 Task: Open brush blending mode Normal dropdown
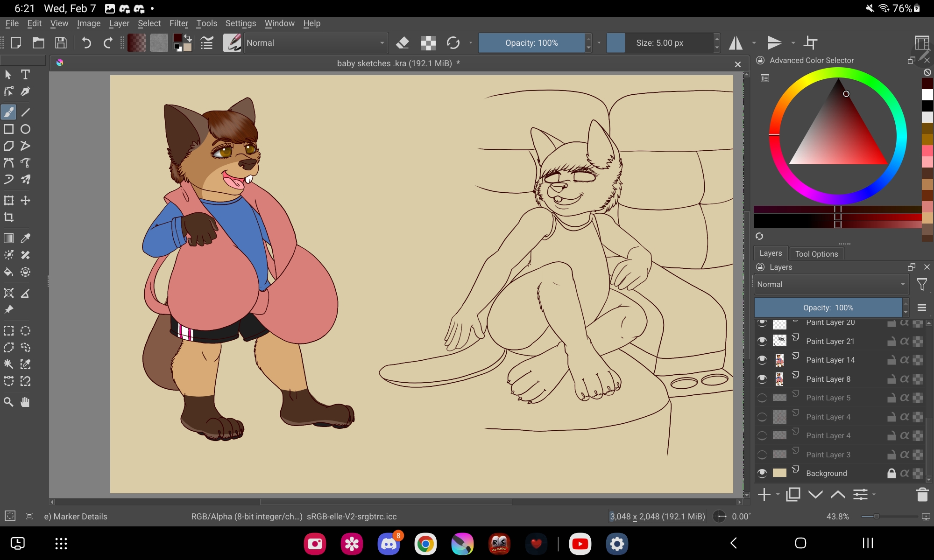[316, 43]
